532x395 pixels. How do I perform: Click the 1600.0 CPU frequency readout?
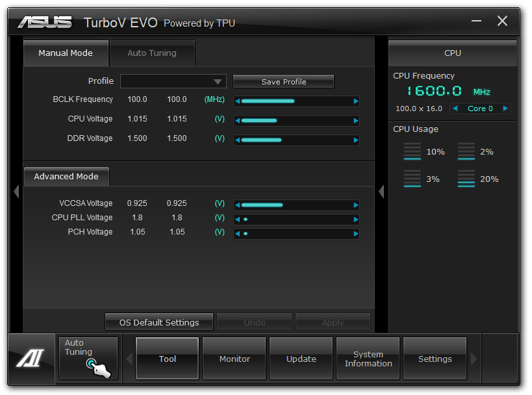pyautogui.click(x=435, y=91)
